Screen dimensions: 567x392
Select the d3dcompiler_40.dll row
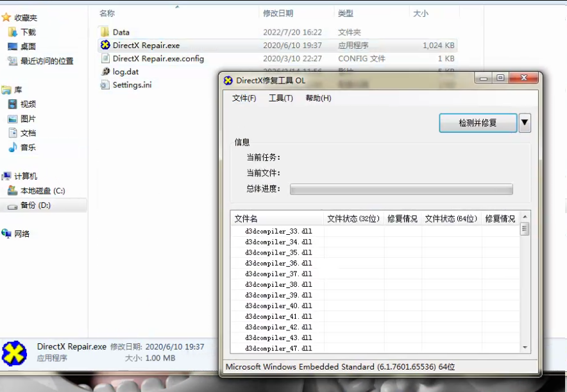[x=375, y=306]
